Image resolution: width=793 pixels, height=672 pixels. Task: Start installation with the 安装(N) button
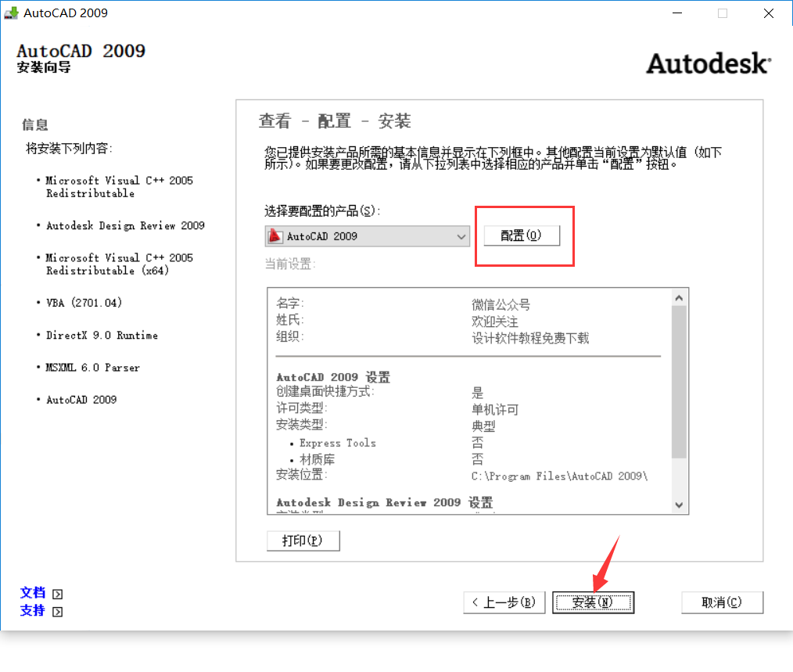593,602
